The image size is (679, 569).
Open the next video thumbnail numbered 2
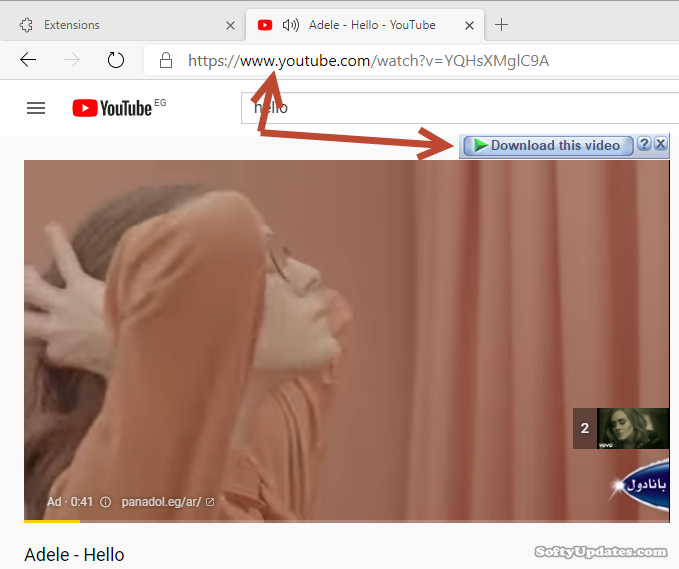pyautogui.click(x=621, y=428)
